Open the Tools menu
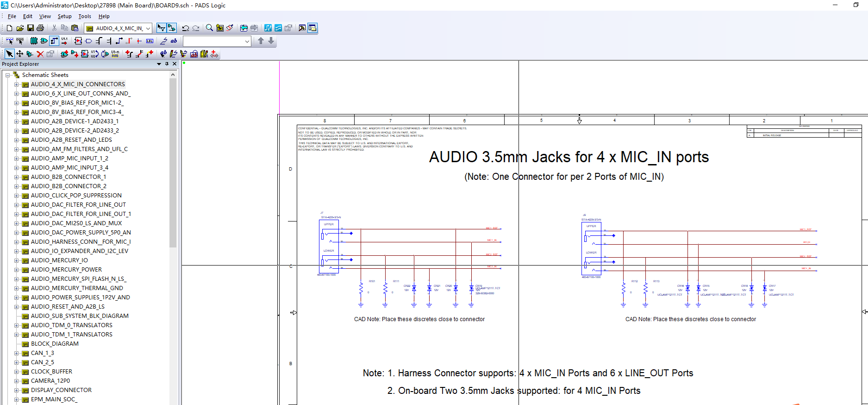Image resolution: width=868 pixels, height=405 pixels. 85,16
